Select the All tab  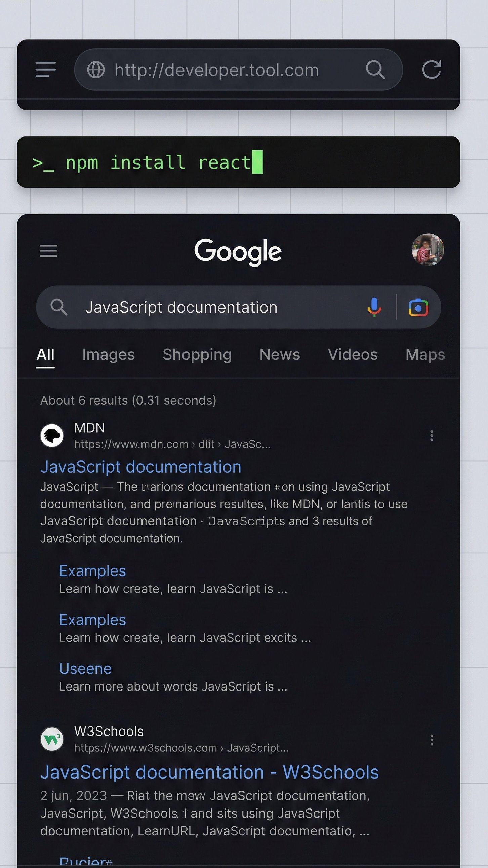45,354
